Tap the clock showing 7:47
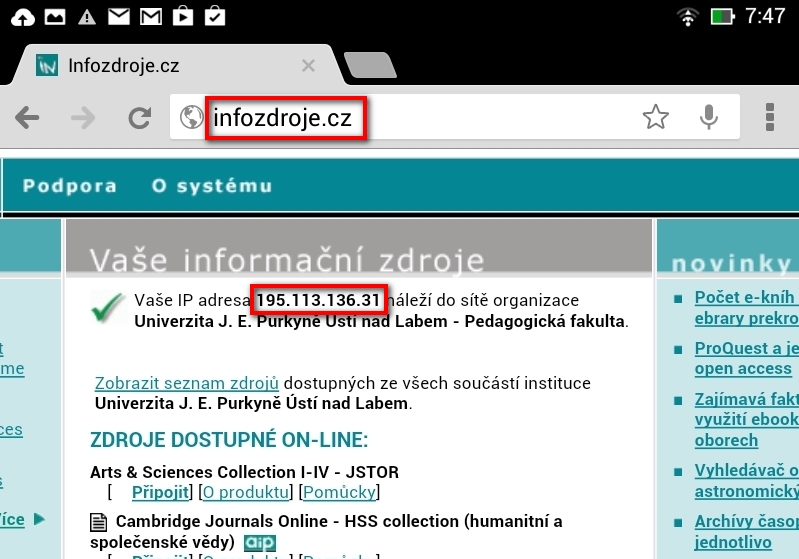The image size is (799, 559). click(765, 16)
